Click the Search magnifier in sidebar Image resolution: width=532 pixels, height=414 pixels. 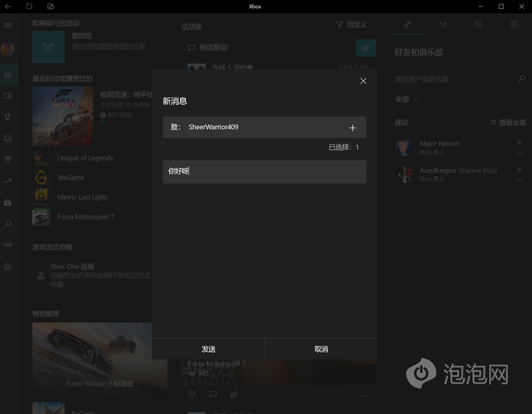coord(8,224)
